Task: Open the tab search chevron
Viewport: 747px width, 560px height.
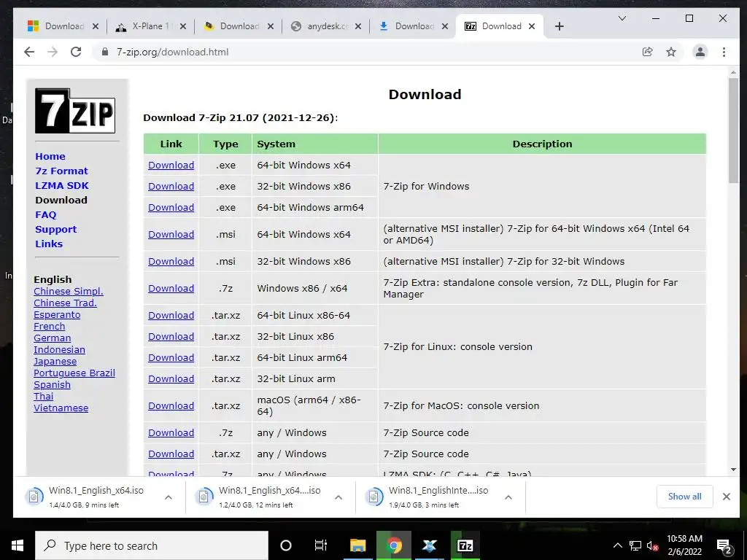Action: 622,18
